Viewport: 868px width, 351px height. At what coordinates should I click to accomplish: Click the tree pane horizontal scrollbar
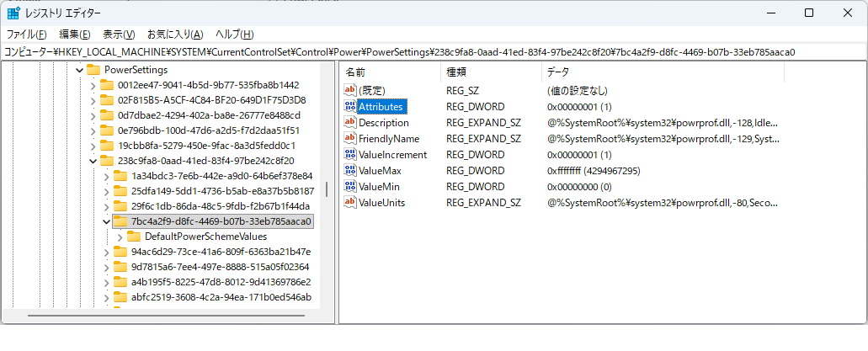point(160,316)
